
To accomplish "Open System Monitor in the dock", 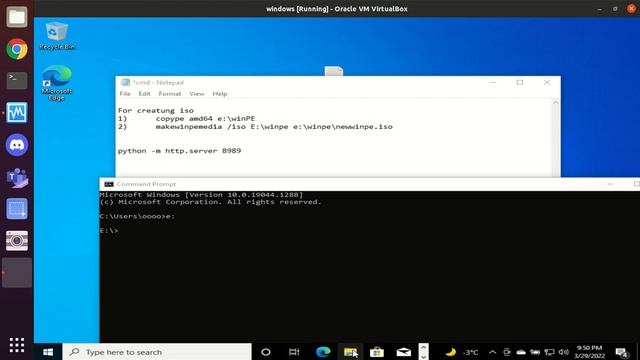I will coord(17,112).
